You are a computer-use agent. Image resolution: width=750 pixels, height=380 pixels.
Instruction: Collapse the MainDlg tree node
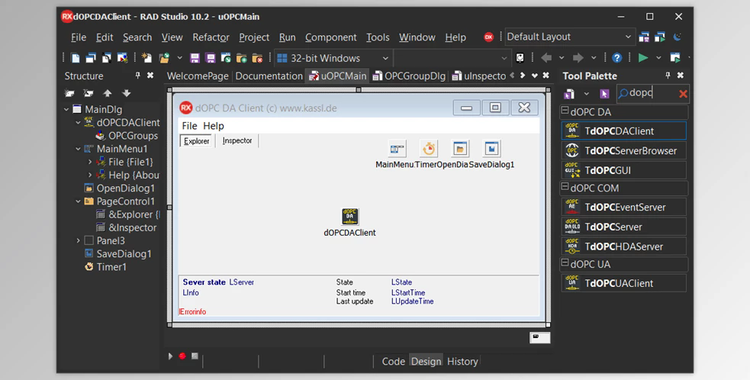tap(66, 110)
